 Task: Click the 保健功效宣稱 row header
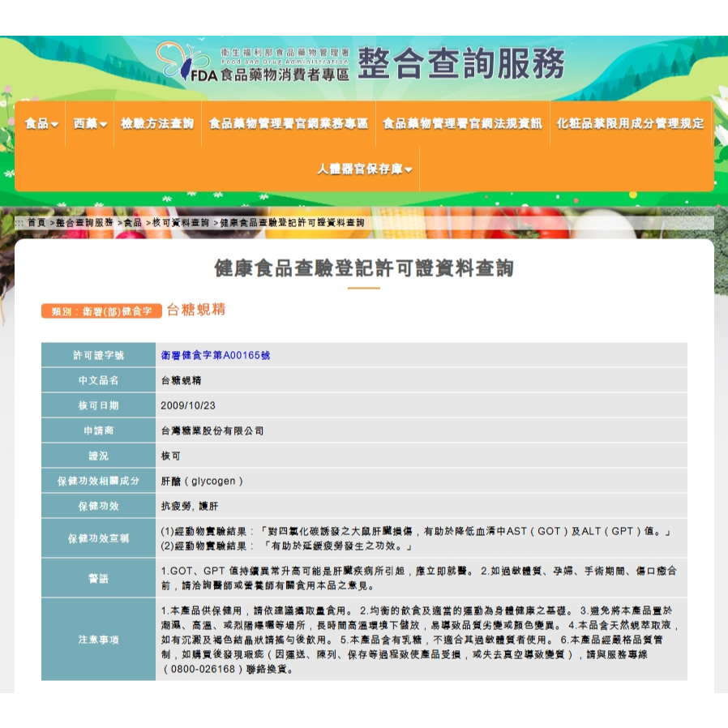[x=98, y=538]
